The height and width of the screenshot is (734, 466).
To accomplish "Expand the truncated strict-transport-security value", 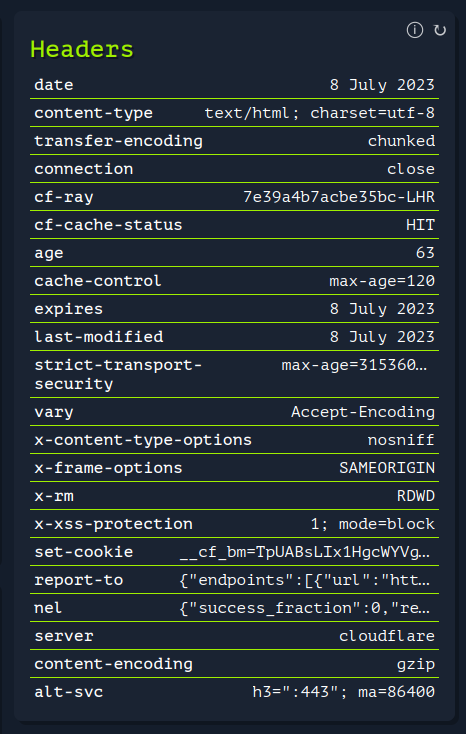I will tap(355, 365).
